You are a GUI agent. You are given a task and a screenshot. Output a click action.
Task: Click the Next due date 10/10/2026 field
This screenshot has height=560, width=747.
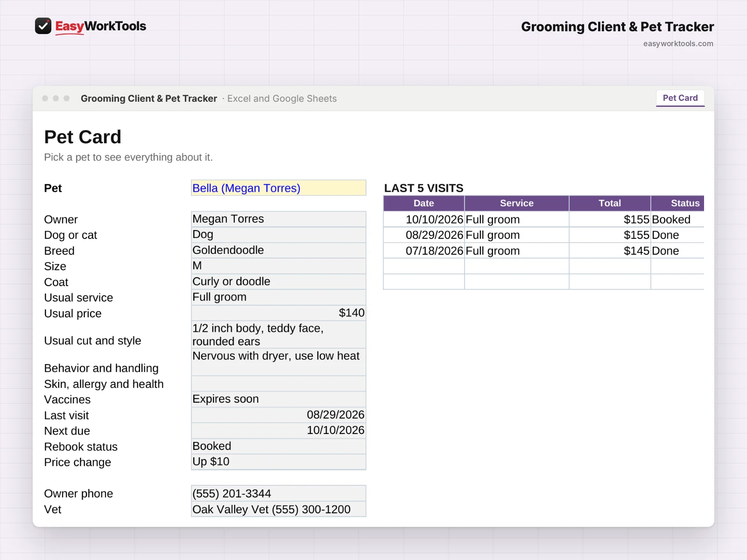click(279, 430)
